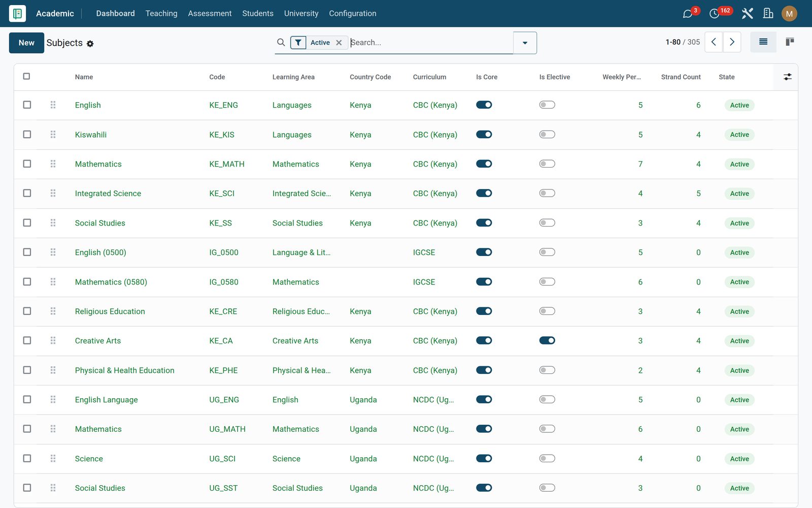
Task: Click the 1-80 record range pager
Action: pos(673,42)
